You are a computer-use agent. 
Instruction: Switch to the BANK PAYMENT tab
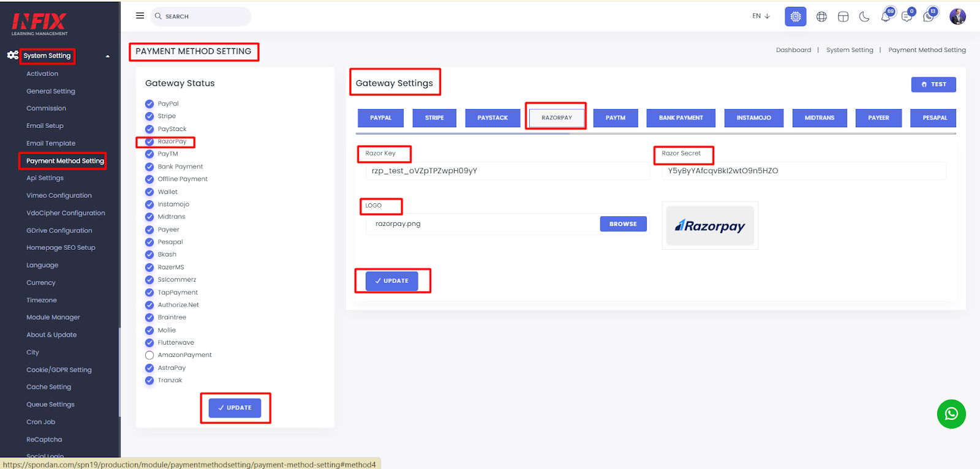click(681, 118)
